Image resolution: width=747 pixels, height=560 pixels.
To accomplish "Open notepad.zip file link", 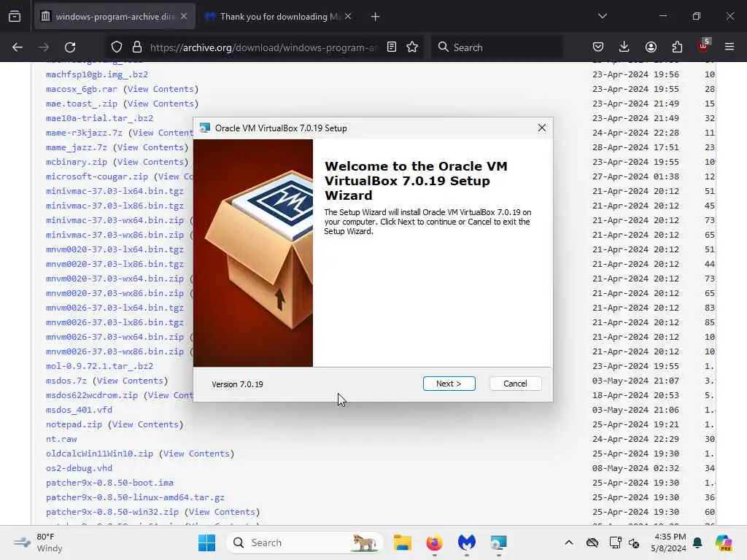I will (74, 424).
